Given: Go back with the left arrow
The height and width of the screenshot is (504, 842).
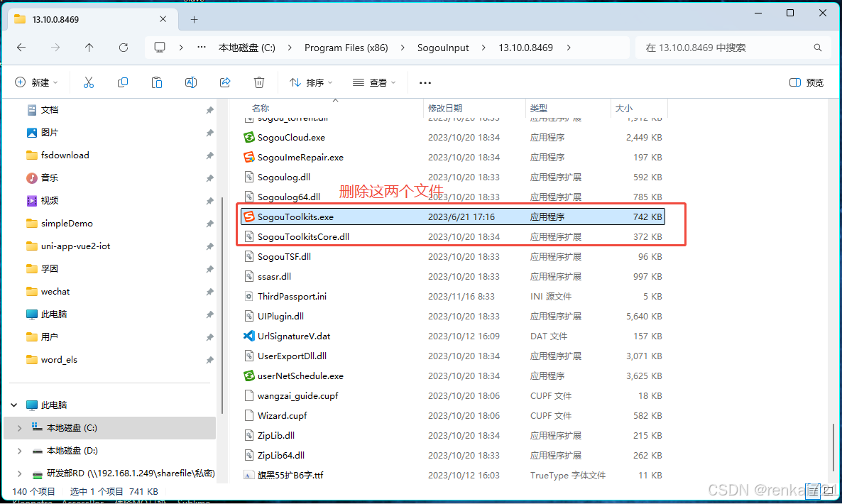Looking at the screenshot, I should point(21,48).
